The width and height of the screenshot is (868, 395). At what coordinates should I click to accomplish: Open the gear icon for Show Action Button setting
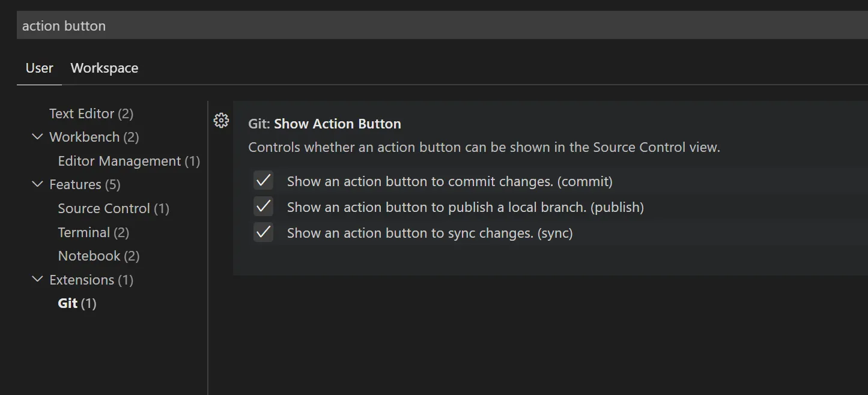pyautogui.click(x=221, y=121)
